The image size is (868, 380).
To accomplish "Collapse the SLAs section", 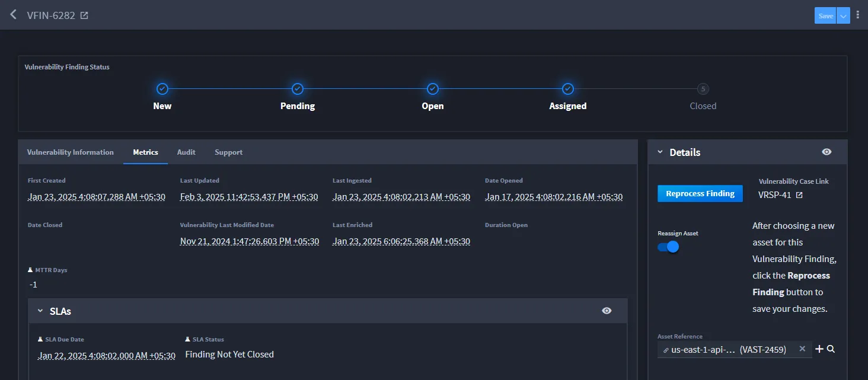I will (x=40, y=311).
